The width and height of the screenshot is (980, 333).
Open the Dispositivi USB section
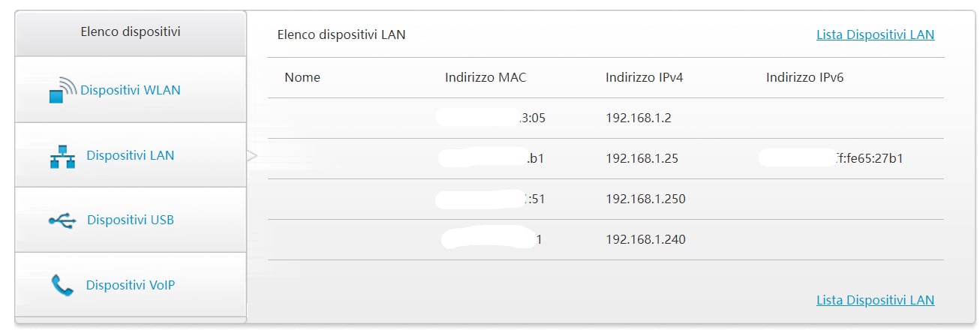[131, 220]
